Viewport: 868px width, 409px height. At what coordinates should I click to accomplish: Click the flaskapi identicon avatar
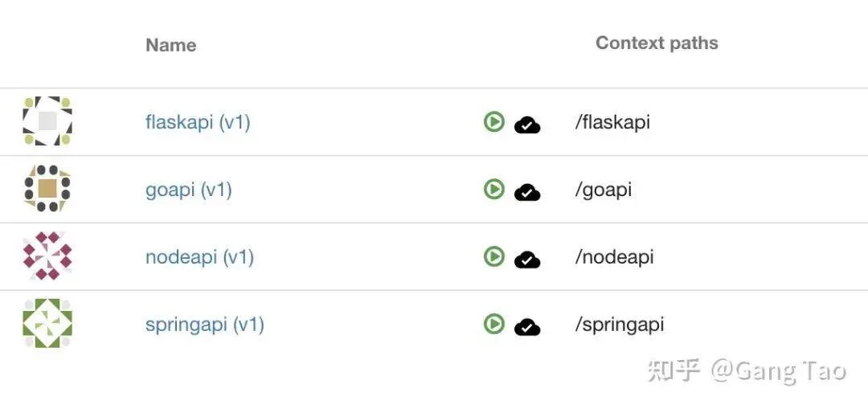(x=47, y=121)
